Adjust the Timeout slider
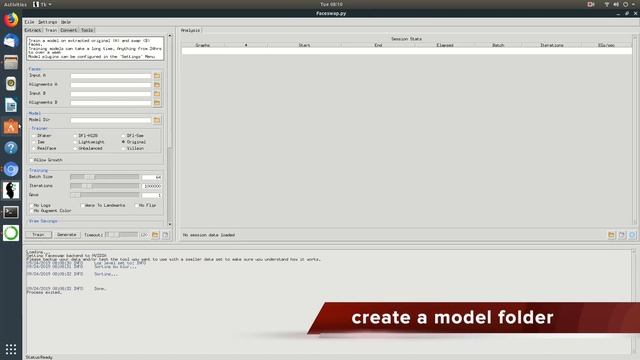The height and width of the screenshot is (360, 640). coord(121,235)
